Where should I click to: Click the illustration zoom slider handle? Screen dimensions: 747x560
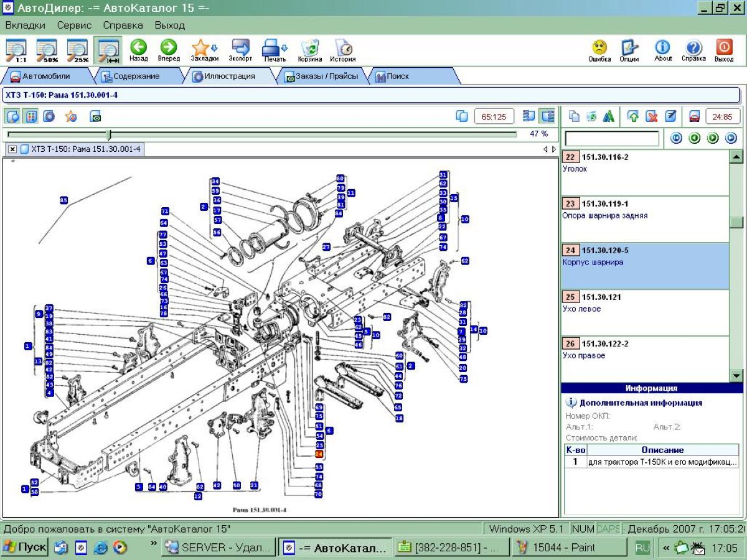click(110, 134)
